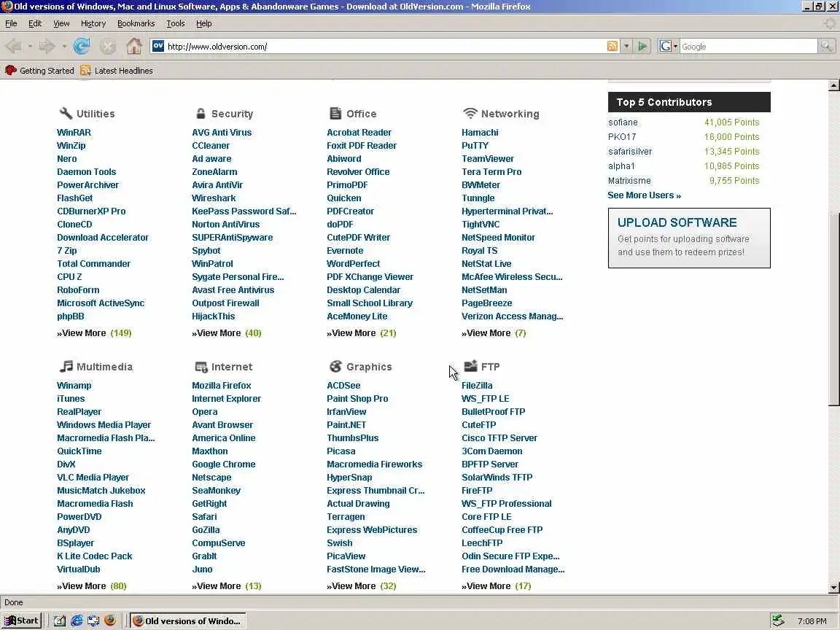Screen dimensions: 840x630
Task: Click the system tray network icon
Action: point(778,621)
